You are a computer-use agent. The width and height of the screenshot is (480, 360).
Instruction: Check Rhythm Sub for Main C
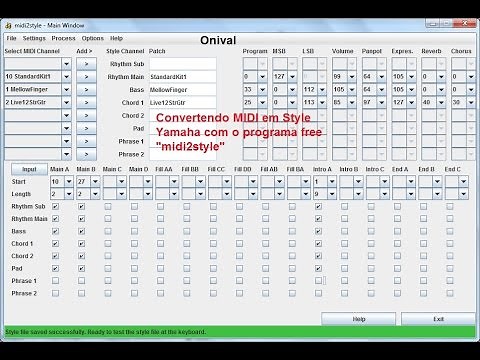(x=108, y=207)
